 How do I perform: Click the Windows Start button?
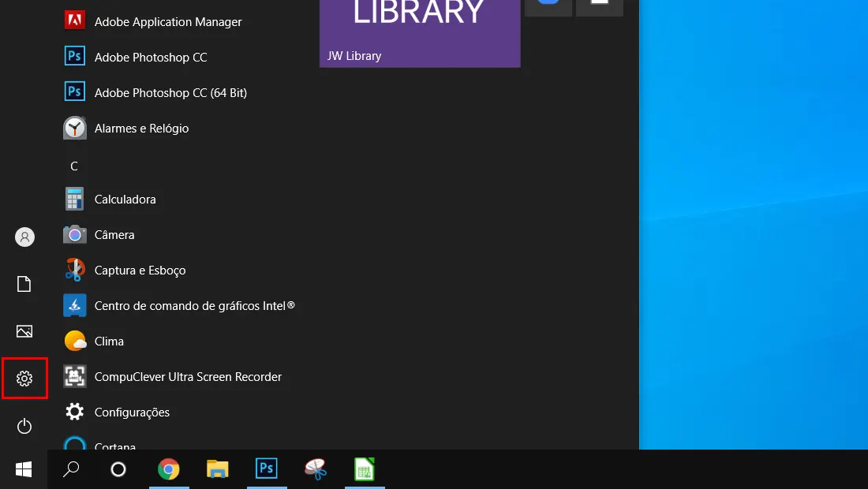tap(24, 469)
